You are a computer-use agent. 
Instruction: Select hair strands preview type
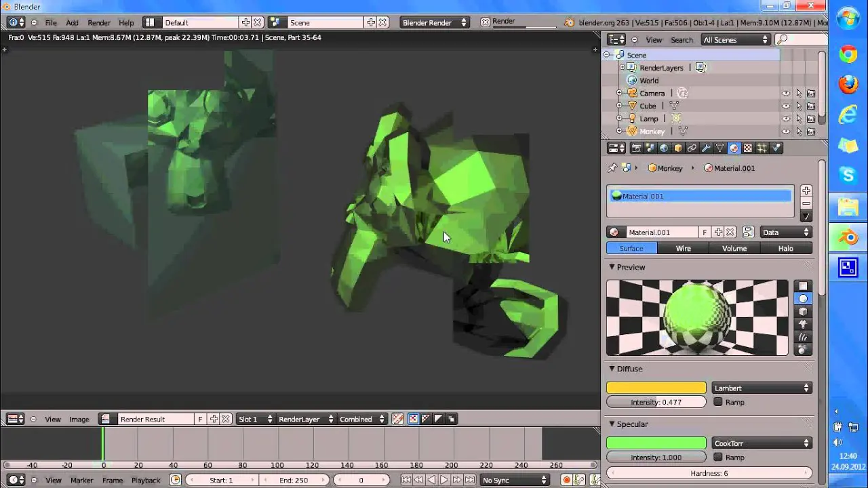tap(803, 337)
